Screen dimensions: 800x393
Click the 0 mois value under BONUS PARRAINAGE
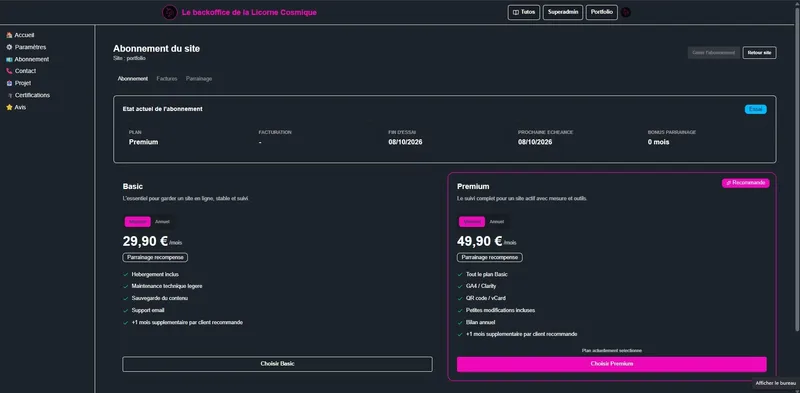[x=659, y=142]
